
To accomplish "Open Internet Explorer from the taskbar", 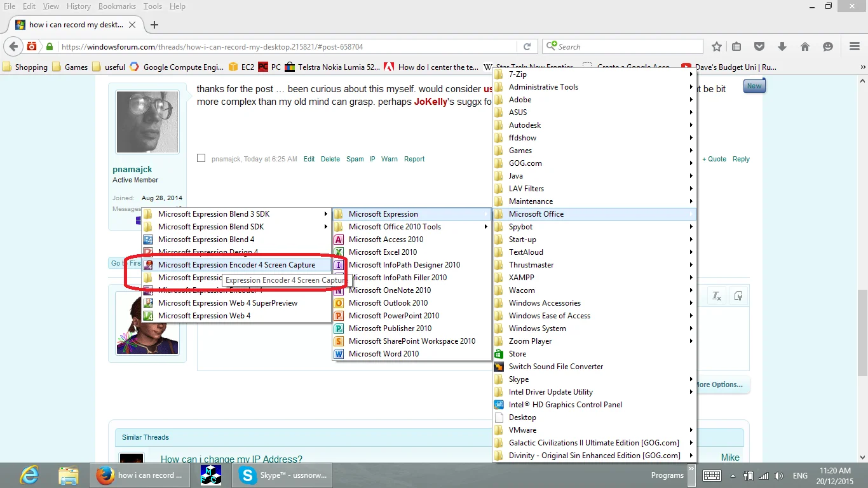I will (x=29, y=475).
